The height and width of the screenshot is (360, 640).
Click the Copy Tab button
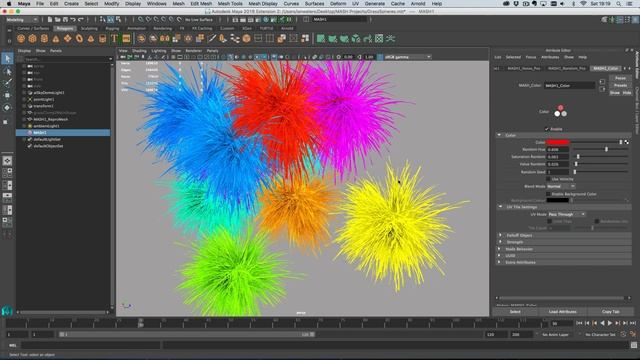[610, 311]
